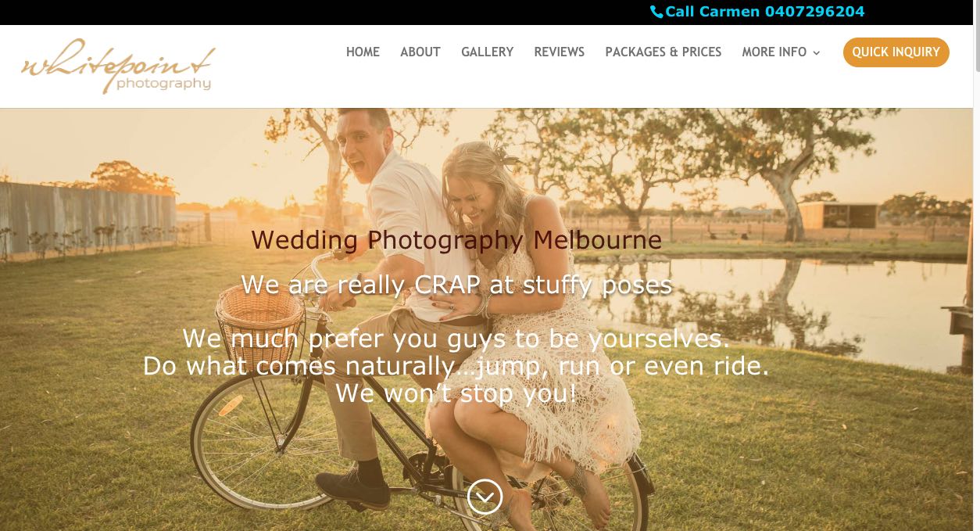Expand the chevron beside MORE INFO
The image size is (980, 531).
pyautogui.click(x=817, y=52)
